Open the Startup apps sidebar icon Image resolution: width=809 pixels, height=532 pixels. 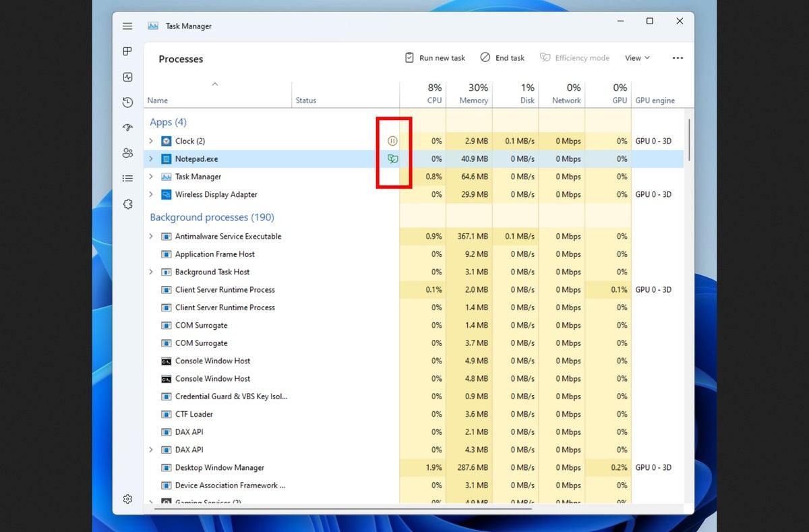pyautogui.click(x=127, y=127)
